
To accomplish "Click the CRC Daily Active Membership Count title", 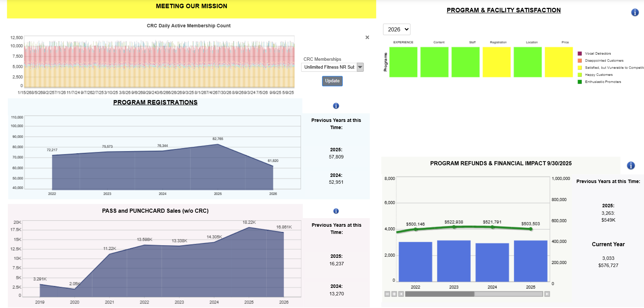I will 189,26.
